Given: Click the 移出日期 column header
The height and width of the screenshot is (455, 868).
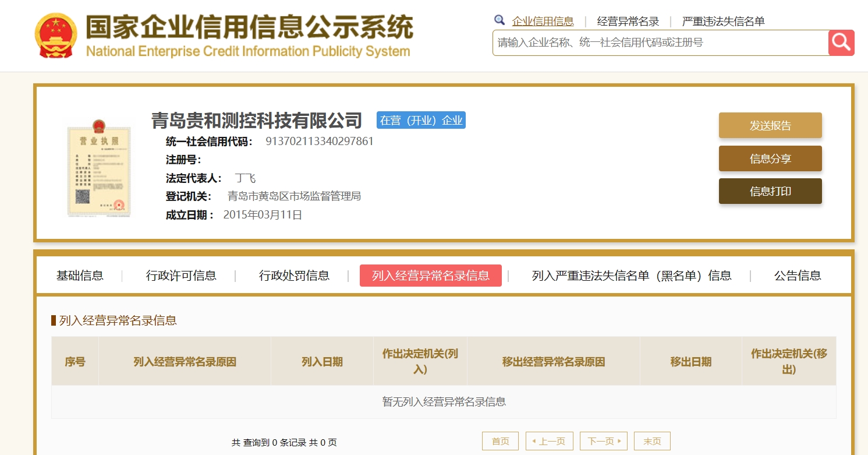Looking at the screenshot, I should pyautogui.click(x=690, y=362).
